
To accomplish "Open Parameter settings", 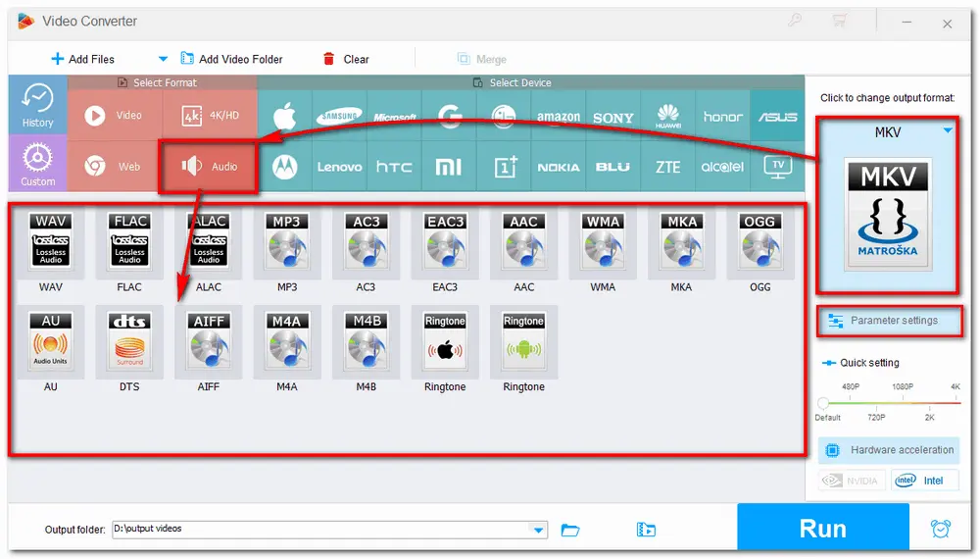I will tap(889, 321).
